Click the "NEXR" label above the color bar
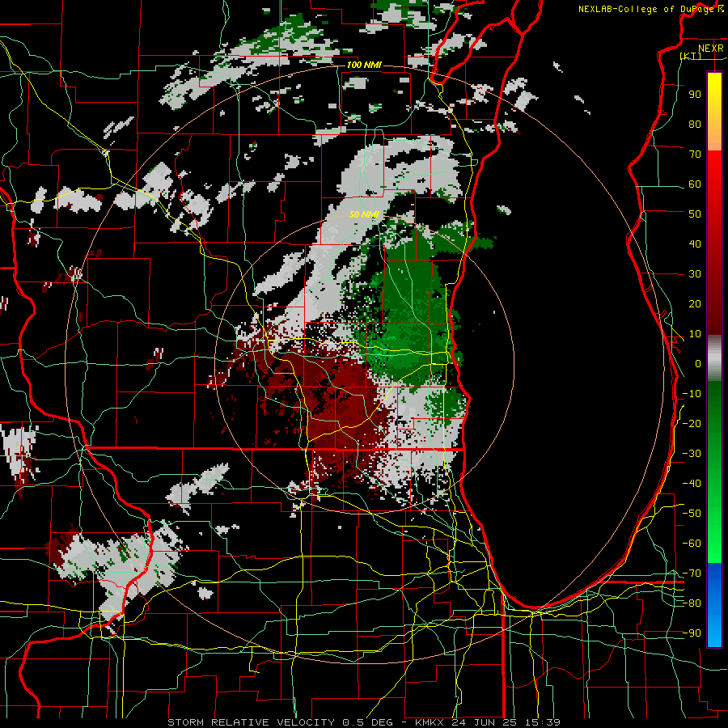This screenshot has width=728, height=728. pos(710,49)
